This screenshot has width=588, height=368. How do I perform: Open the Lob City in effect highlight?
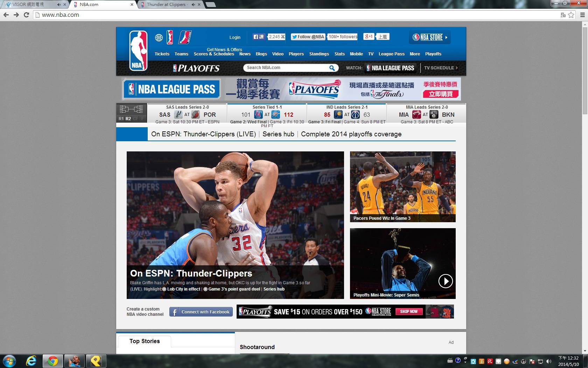pos(184,289)
